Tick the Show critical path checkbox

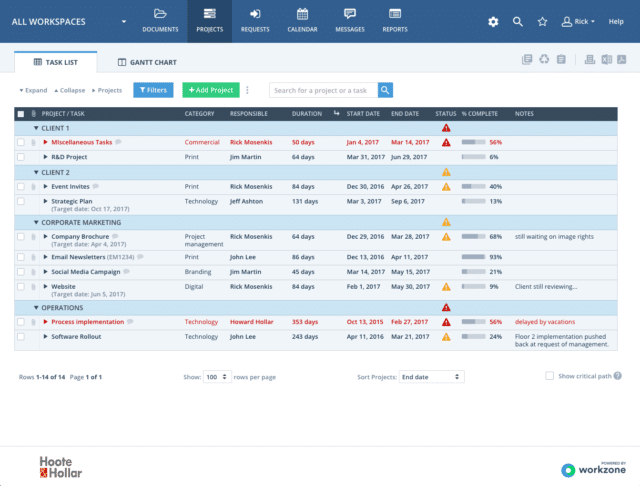click(549, 376)
